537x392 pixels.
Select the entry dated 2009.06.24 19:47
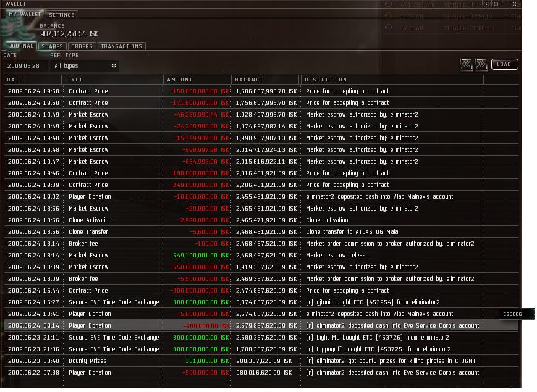coord(261,162)
